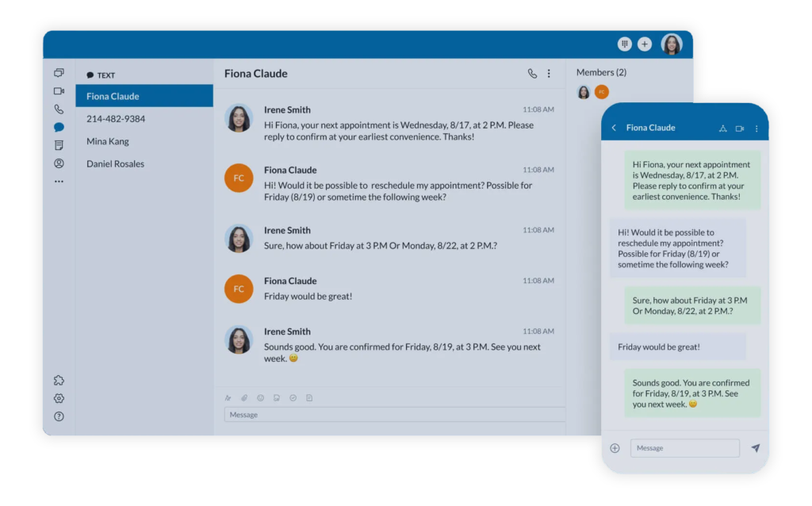Open desktop conversation three-dot options menu
The image size is (812, 506).
[x=549, y=74]
